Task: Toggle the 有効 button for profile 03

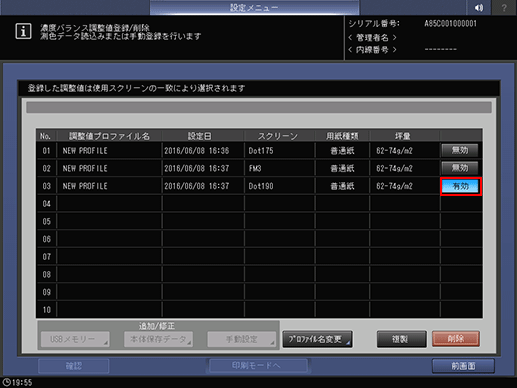Action: point(461,186)
